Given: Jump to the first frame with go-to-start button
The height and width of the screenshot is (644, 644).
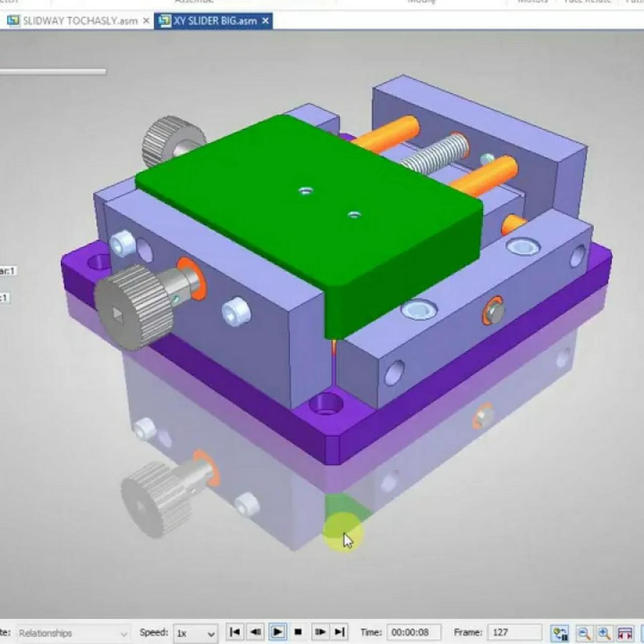Looking at the screenshot, I should tap(234, 632).
